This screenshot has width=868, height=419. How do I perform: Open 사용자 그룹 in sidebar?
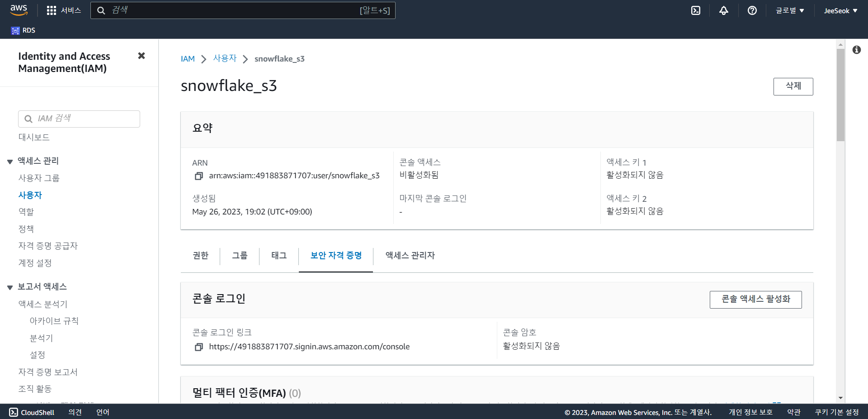(x=39, y=178)
